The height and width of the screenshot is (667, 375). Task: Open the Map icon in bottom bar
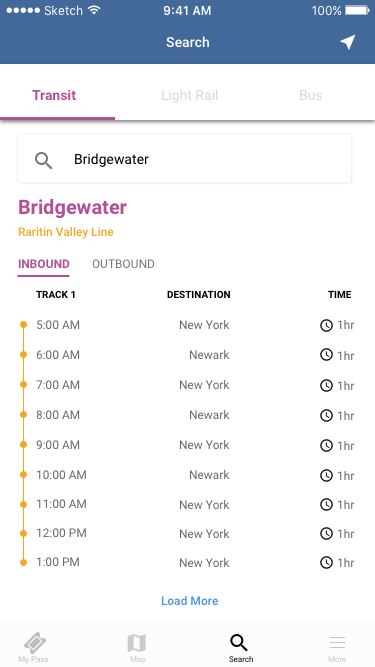click(137, 643)
